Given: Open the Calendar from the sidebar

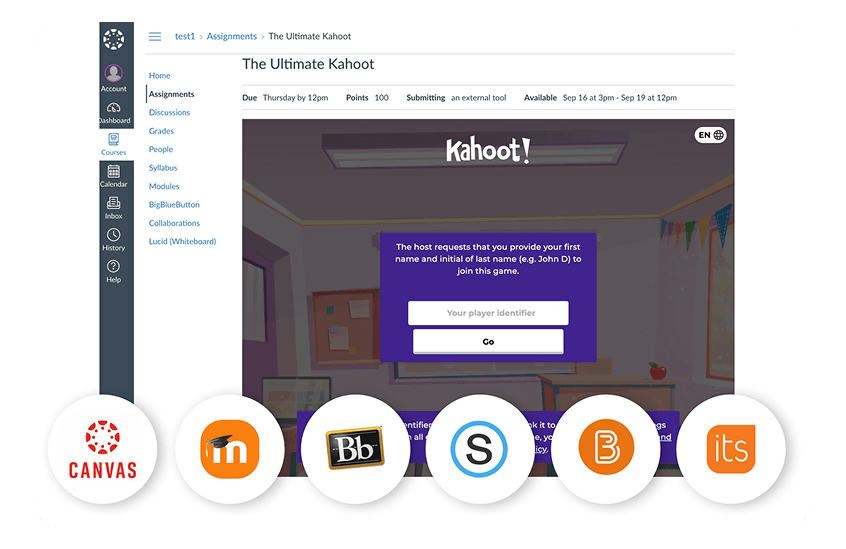Looking at the screenshot, I should [x=114, y=176].
